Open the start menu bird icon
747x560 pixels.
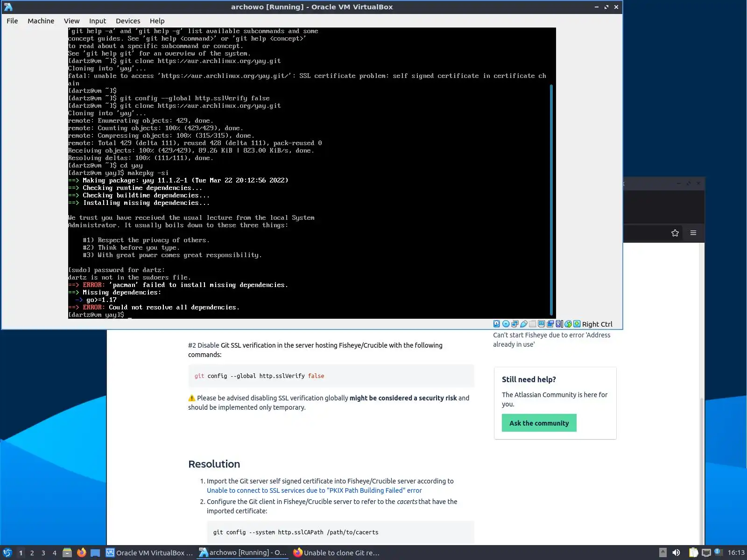(x=7, y=553)
